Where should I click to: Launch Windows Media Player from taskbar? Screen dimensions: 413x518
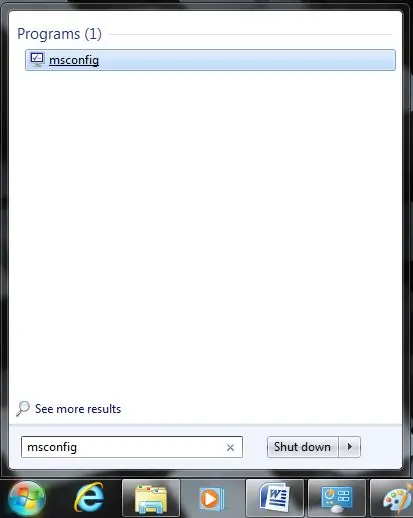click(212, 499)
